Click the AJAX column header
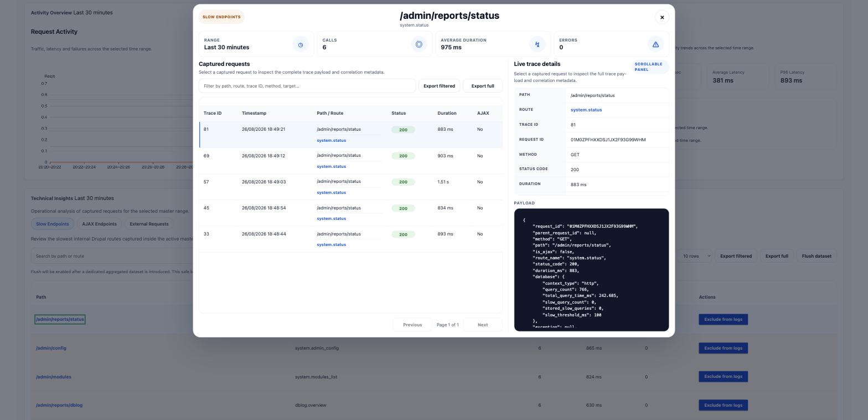This screenshot has width=868, height=420. tap(483, 113)
